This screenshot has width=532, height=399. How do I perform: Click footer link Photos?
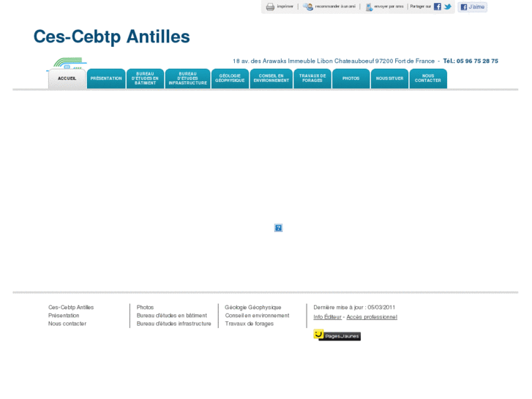coord(145,307)
